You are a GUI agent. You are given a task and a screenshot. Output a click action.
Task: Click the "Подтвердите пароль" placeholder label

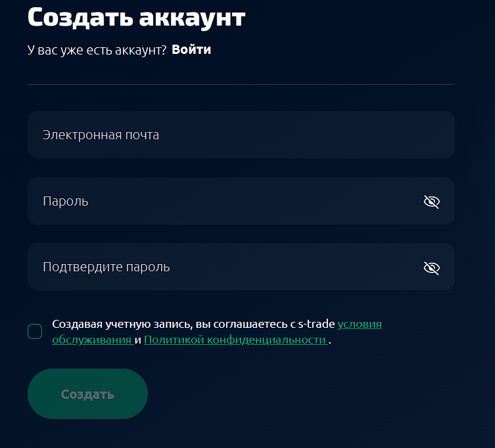pyautogui.click(x=106, y=267)
